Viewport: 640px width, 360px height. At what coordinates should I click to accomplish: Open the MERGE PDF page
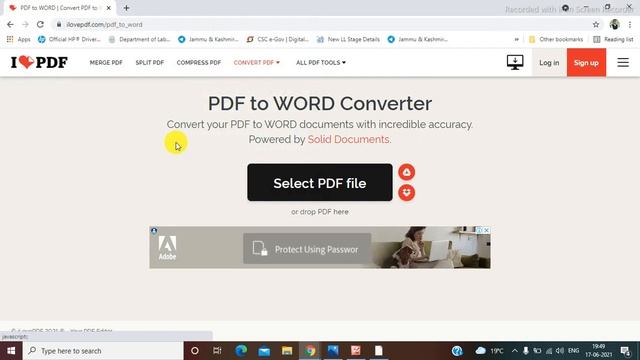106,62
